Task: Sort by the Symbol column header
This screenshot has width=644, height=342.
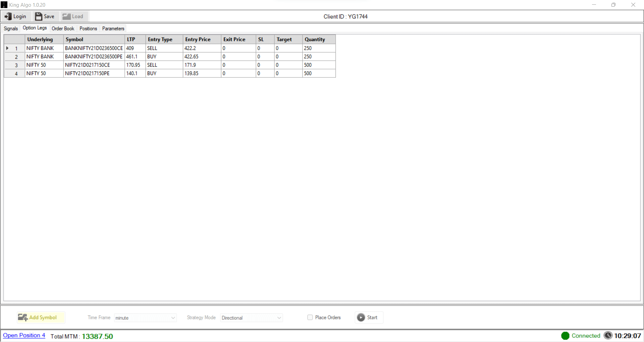Action: coord(94,39)
